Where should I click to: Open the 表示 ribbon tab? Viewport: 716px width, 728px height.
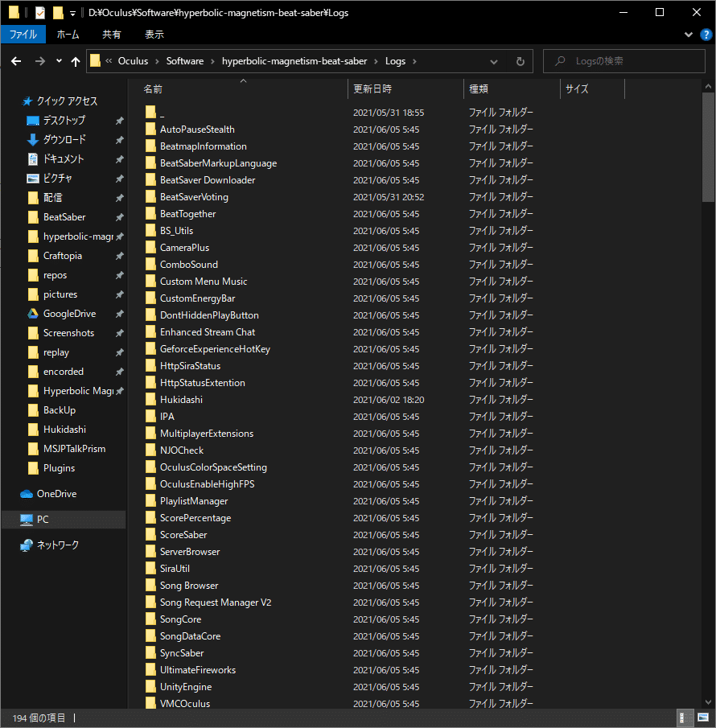click(154, 35)
